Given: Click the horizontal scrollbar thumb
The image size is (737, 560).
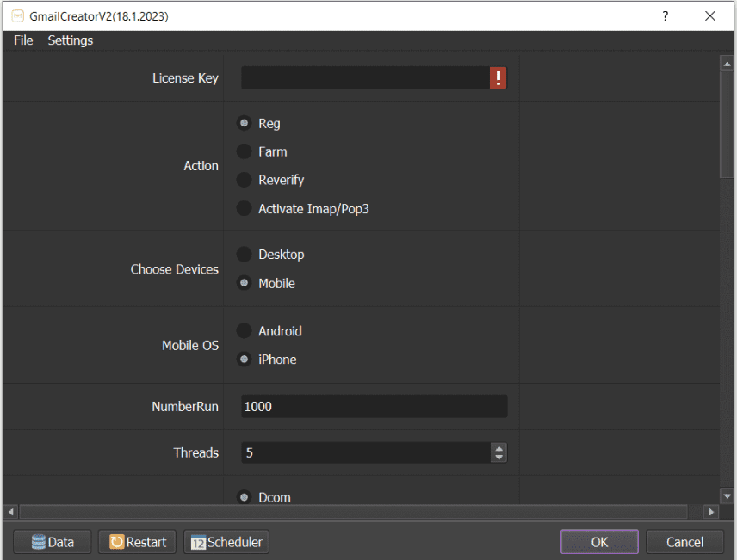Looking at the screenshot, I should 354,512.
